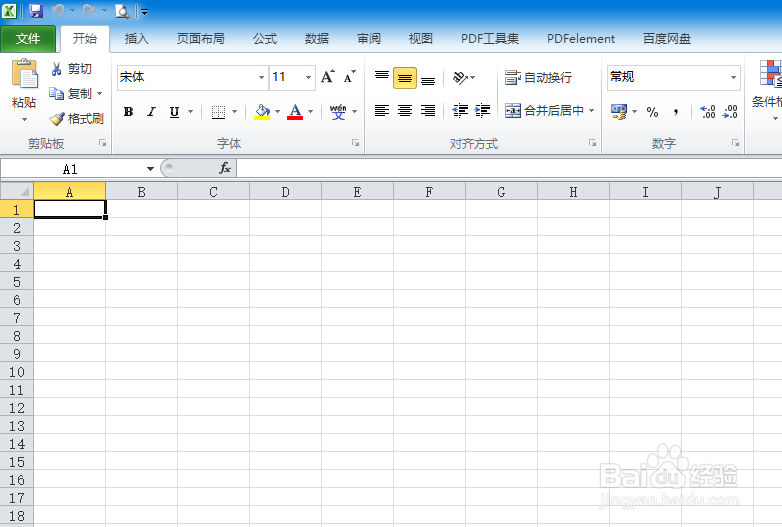Click the text orientation icon

tap(460, 77)
